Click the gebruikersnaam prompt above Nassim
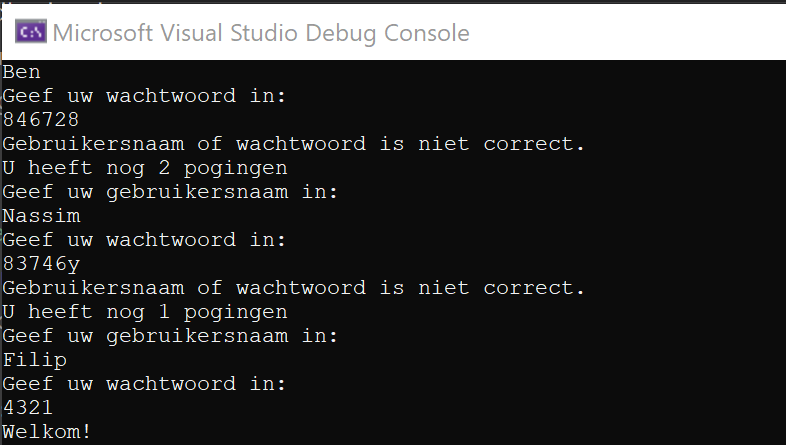786x445 pixels. [170, 192]
